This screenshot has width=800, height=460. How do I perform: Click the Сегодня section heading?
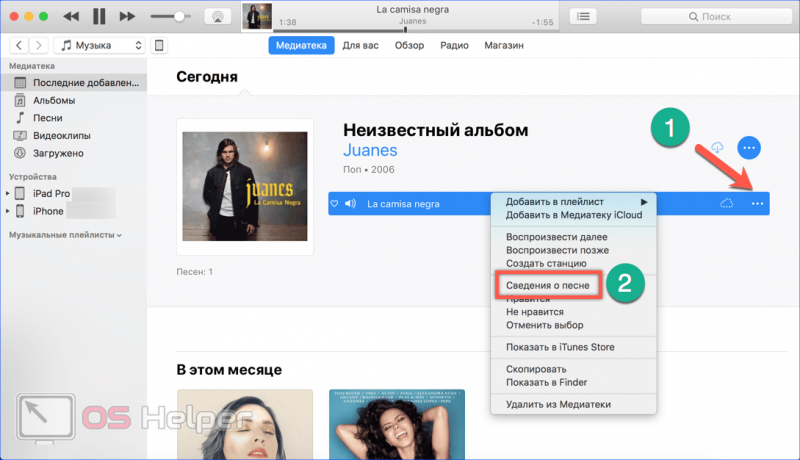pos(207,77)
